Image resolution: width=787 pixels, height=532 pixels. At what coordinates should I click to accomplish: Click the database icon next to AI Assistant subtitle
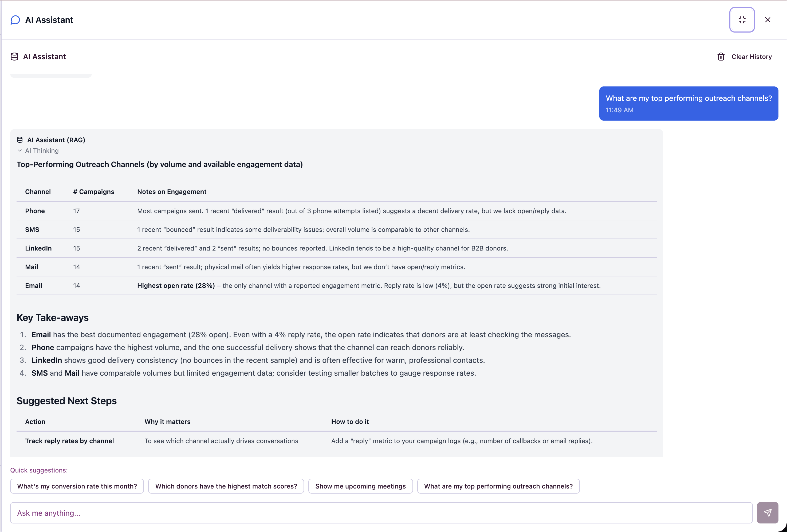pyautogui.click(x=14, y=57)
